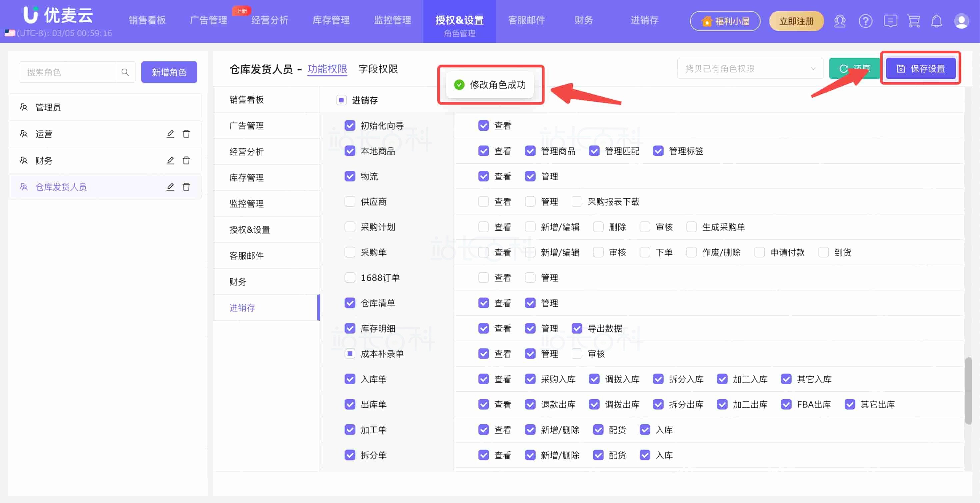This screenshot has width=980, height=503.
Task: Open the customer service headset icon
Action: (x=840, y=21)
